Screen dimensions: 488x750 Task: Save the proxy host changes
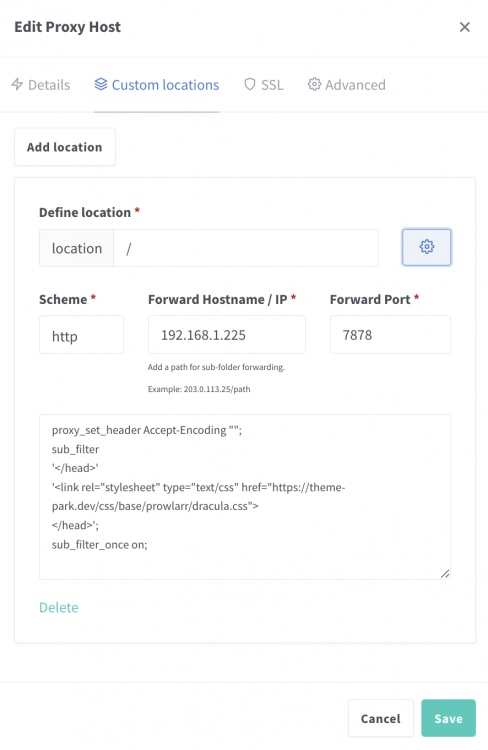click(448, 718)
